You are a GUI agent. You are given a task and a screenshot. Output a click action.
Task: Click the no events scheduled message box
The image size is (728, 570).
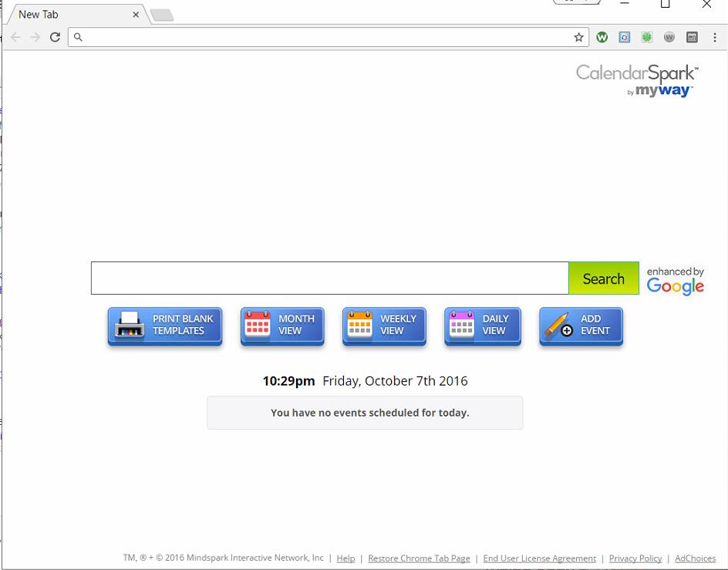365,413
